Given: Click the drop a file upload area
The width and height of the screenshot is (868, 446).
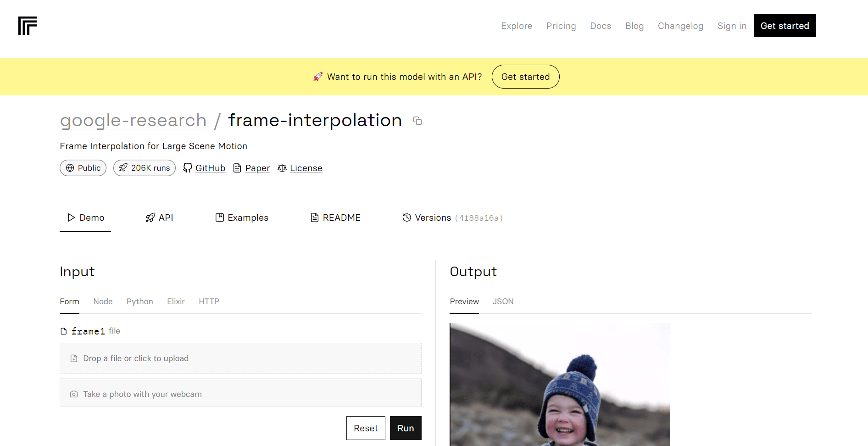Looking at the screenshot, I should point(240,358).
